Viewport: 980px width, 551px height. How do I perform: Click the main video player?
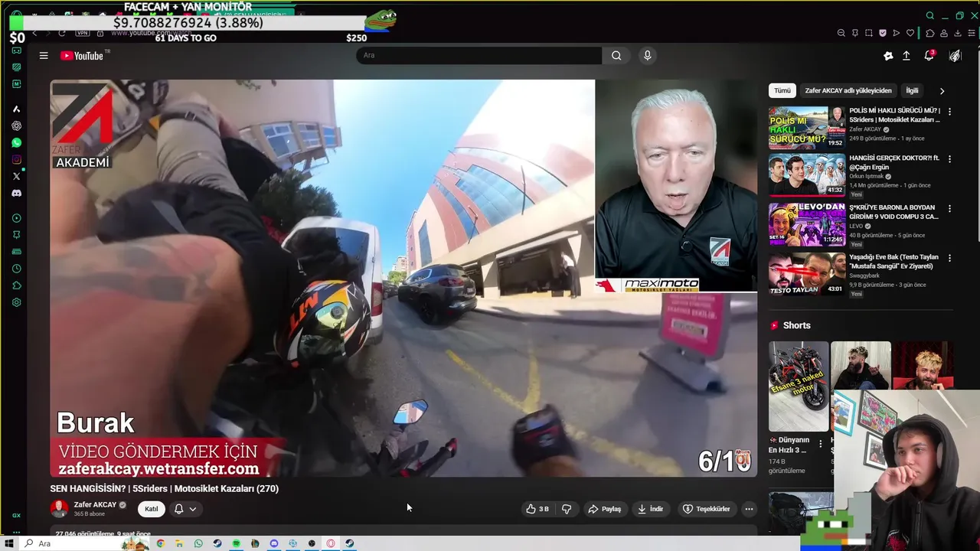tap(403, 279)
